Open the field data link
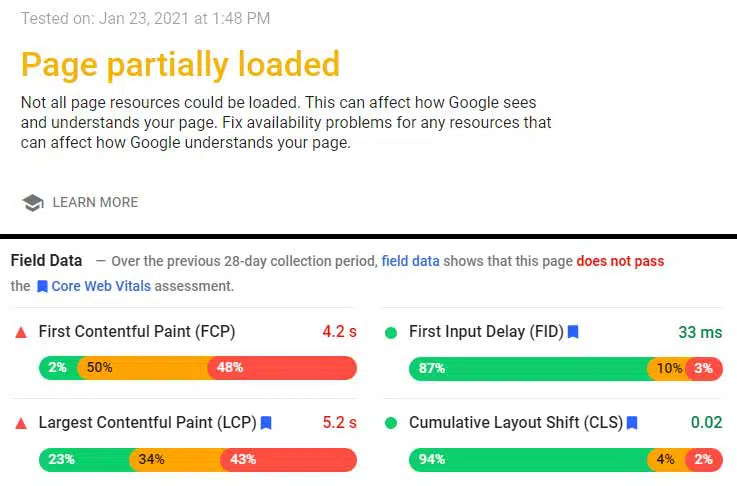Image resolution: width=737 pixels, height=486 pixels. pos(410,261)
